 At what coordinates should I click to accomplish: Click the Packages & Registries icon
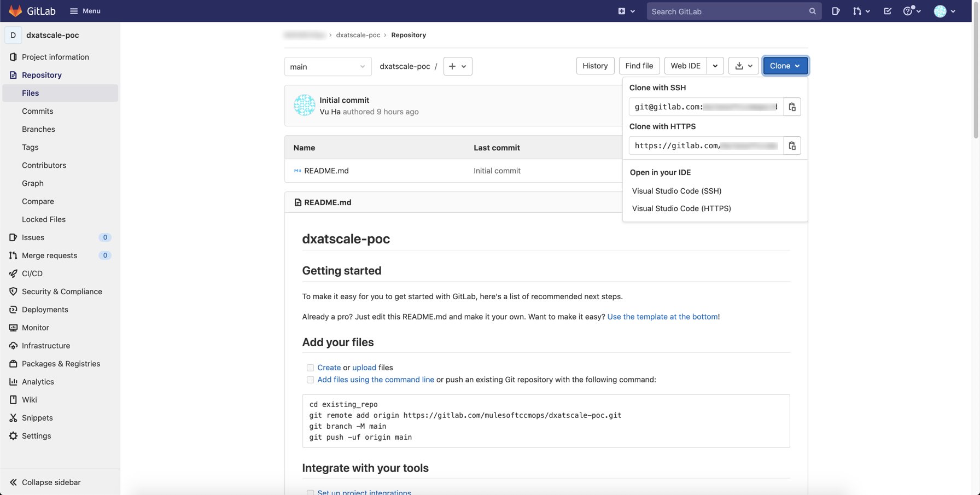pos(13,364)
